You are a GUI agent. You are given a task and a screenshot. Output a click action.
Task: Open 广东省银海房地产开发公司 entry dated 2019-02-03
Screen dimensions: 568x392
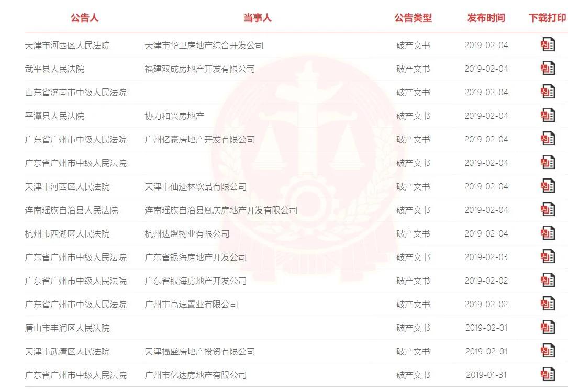point(196,257)
